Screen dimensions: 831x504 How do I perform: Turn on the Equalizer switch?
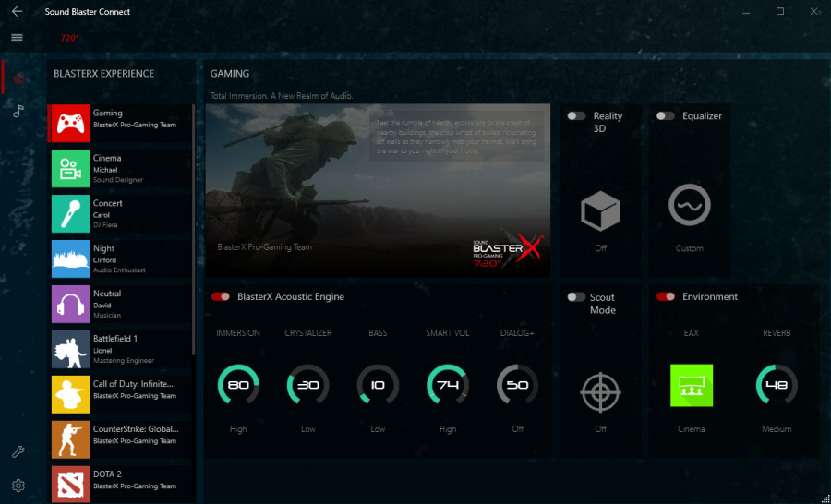665,116
